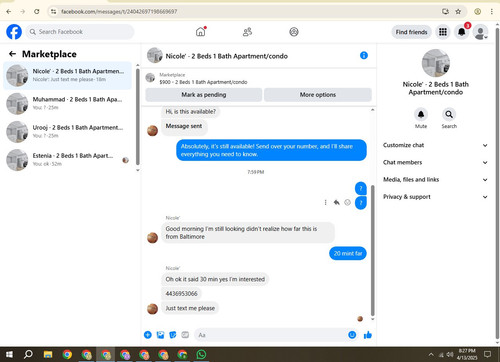Click Mark as pending button
500x362 pixels.
click(204, 95)
